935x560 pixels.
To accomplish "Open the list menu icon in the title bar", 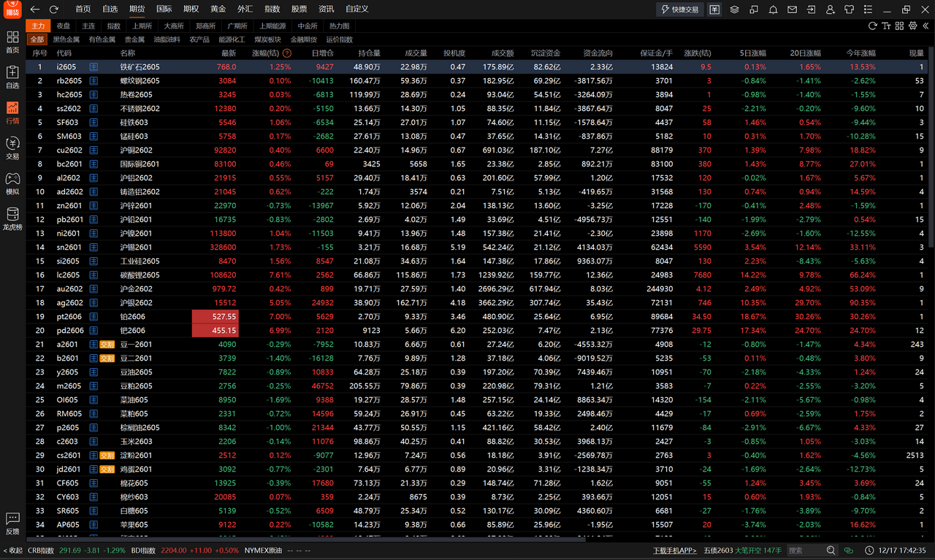I will 869,9.
